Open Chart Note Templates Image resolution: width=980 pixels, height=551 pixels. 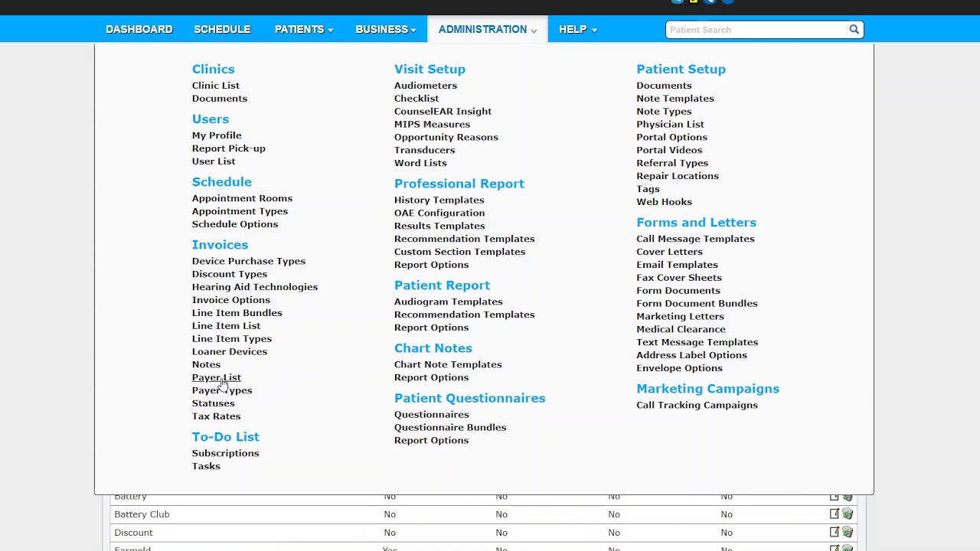pos(448,365)
